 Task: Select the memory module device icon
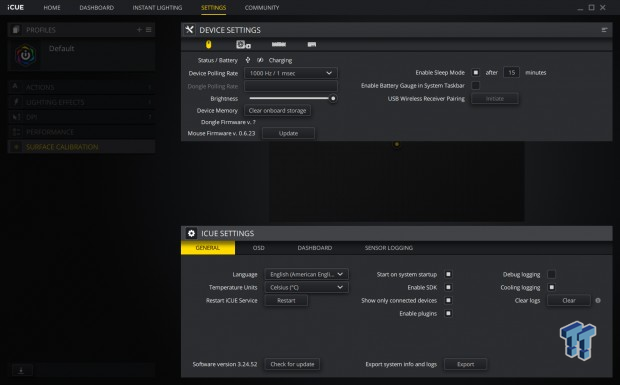[279, 44]
